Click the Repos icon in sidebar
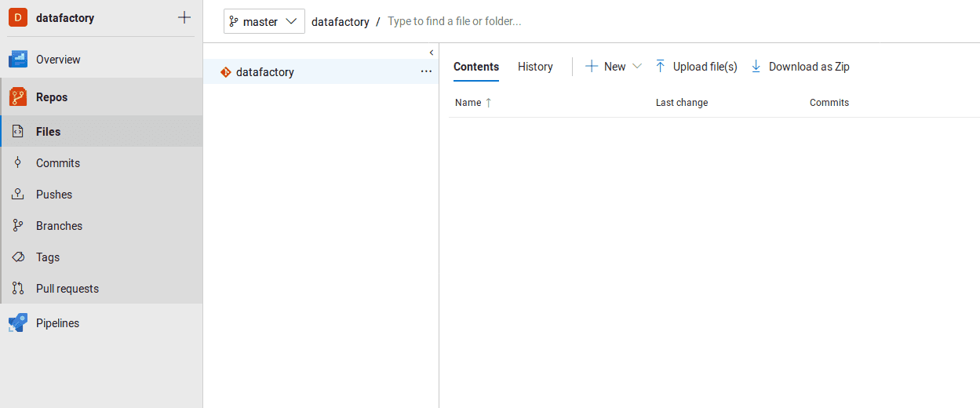This screenshot has width=980, height=408. (18, 97)
